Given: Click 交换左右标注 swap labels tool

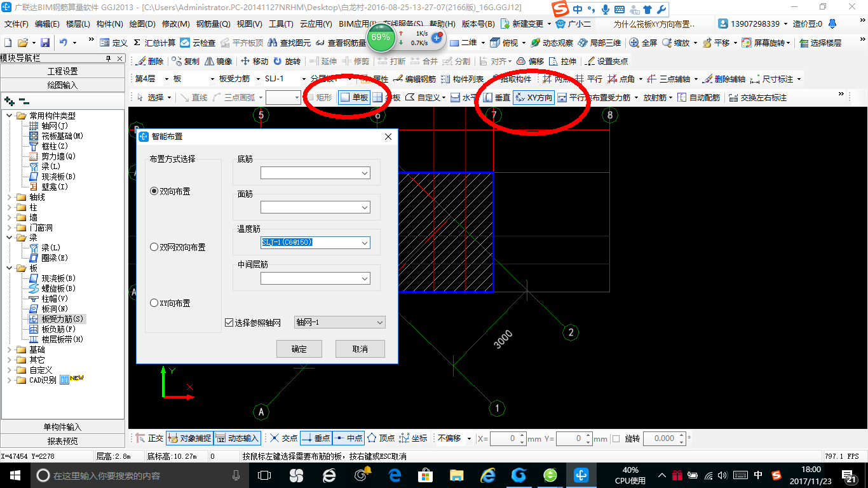Looking at the screenshot, I should coord(757,97).
